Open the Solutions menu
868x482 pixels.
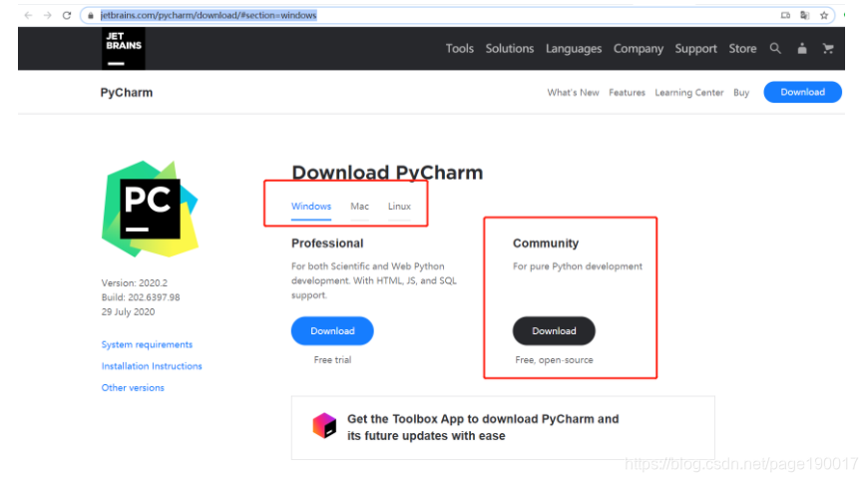coord(509,49)
